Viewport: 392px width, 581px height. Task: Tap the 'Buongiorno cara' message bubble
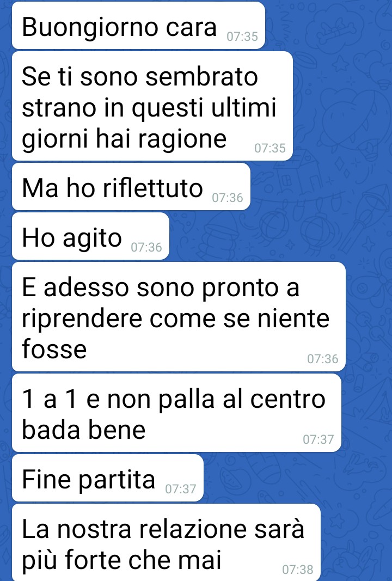click(x=138, y=25)
